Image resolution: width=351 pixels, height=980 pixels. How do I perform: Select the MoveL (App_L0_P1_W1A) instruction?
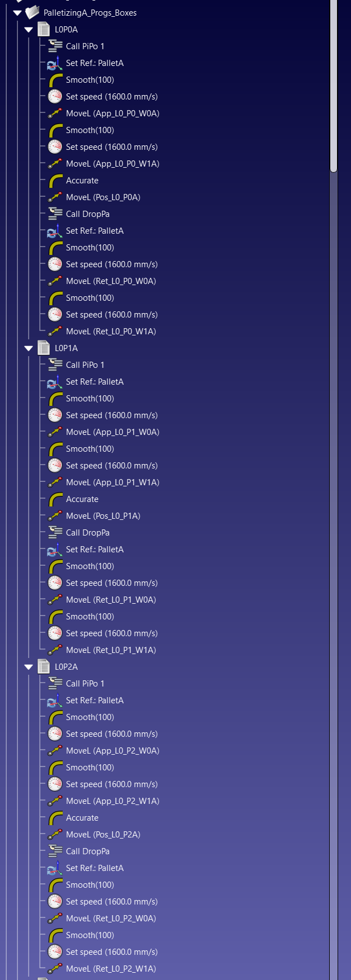pos(113,482)
